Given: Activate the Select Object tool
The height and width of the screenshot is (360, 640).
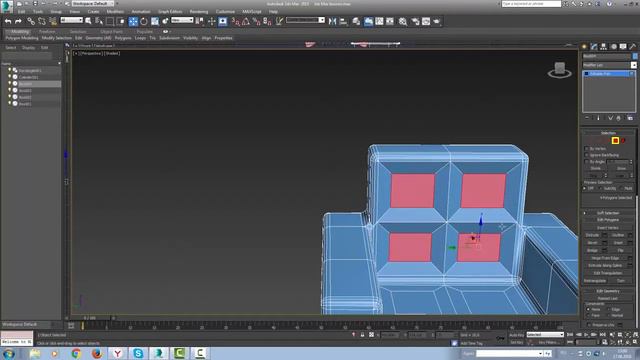Looking at the screenshot, I should [x=88, y=21].
